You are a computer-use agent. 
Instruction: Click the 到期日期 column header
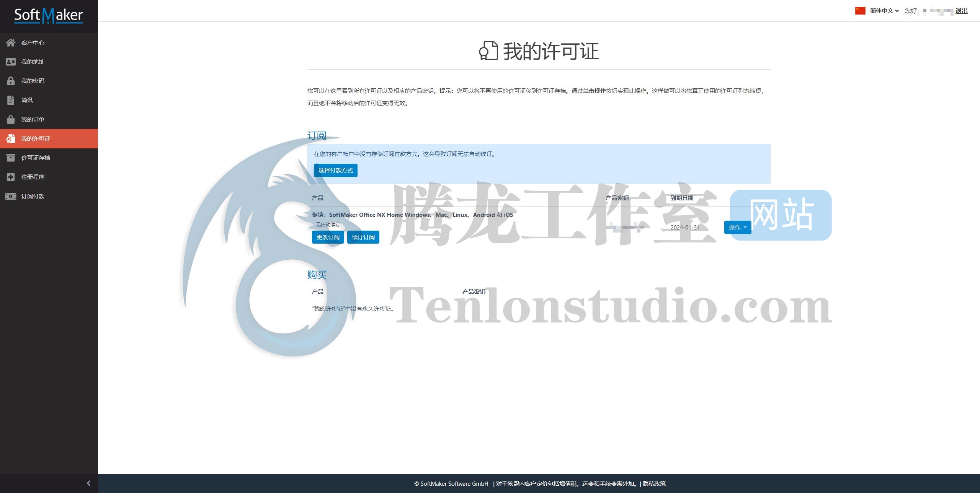pyautogui.click(x=682, y=198)
